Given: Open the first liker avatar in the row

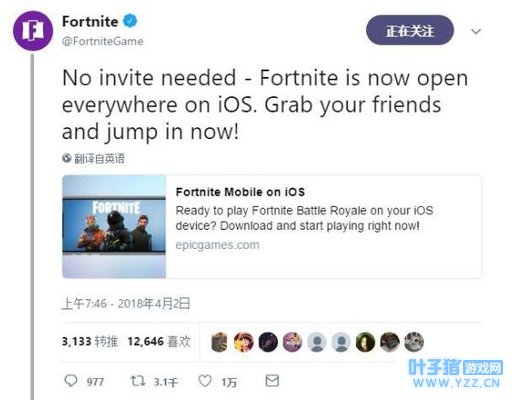Looking at the screenshot, I should [x=219, y=342].
